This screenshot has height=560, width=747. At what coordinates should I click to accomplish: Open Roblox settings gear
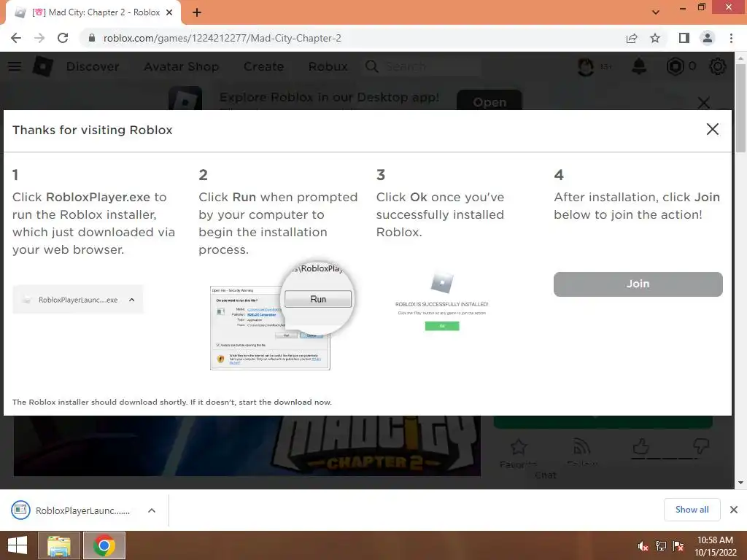[718, 66]
